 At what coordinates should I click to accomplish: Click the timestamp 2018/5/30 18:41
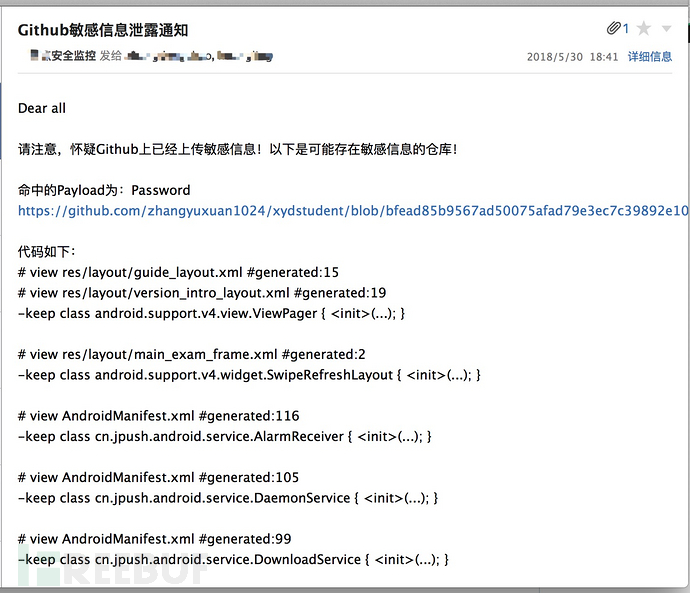click(x=572, y=57)
